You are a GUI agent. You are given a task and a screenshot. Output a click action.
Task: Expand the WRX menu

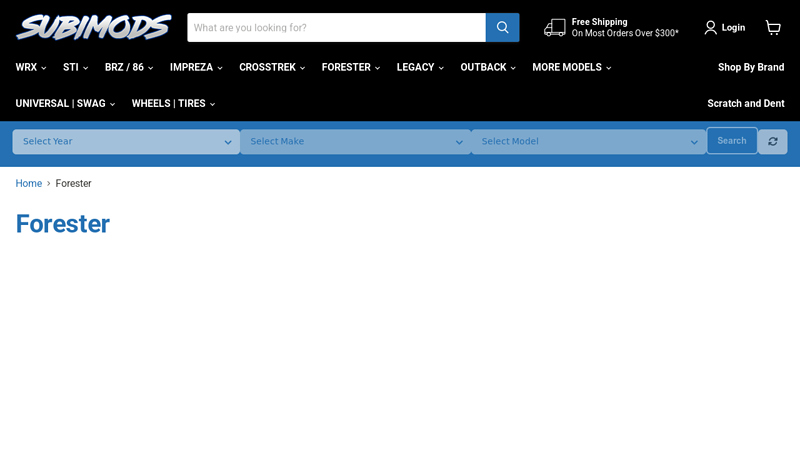pos(31,67)
